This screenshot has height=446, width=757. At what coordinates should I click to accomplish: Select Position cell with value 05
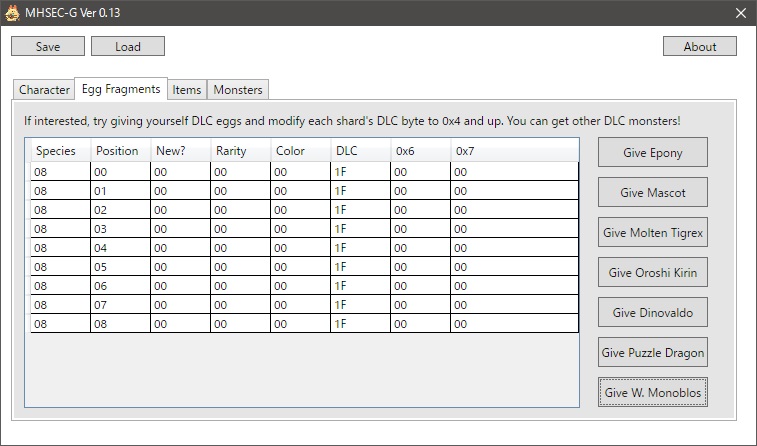pos(121,267)
